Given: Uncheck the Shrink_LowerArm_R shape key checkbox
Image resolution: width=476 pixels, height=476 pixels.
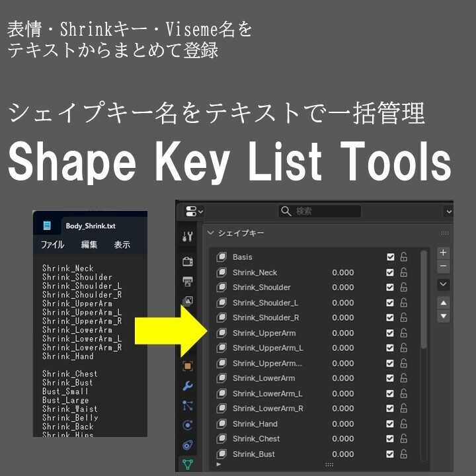Looking at the screenshot, I should tap(390, 409).
